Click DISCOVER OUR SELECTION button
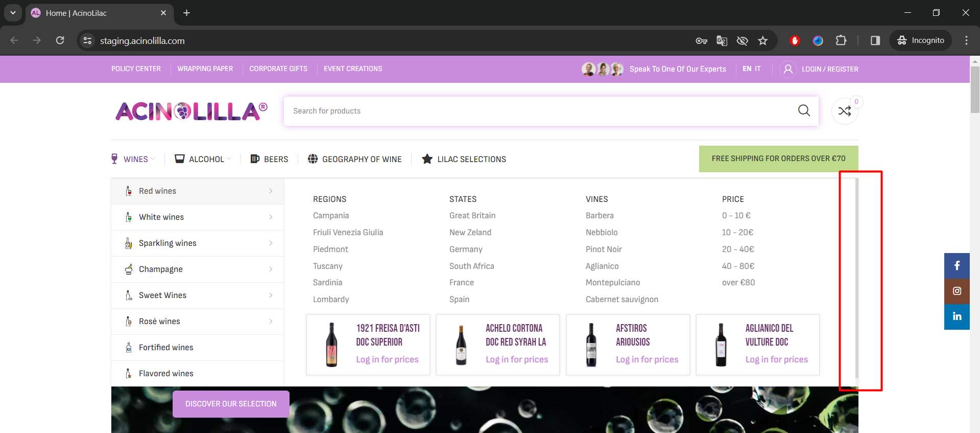 pyautogui.click(x=231, y=404)
